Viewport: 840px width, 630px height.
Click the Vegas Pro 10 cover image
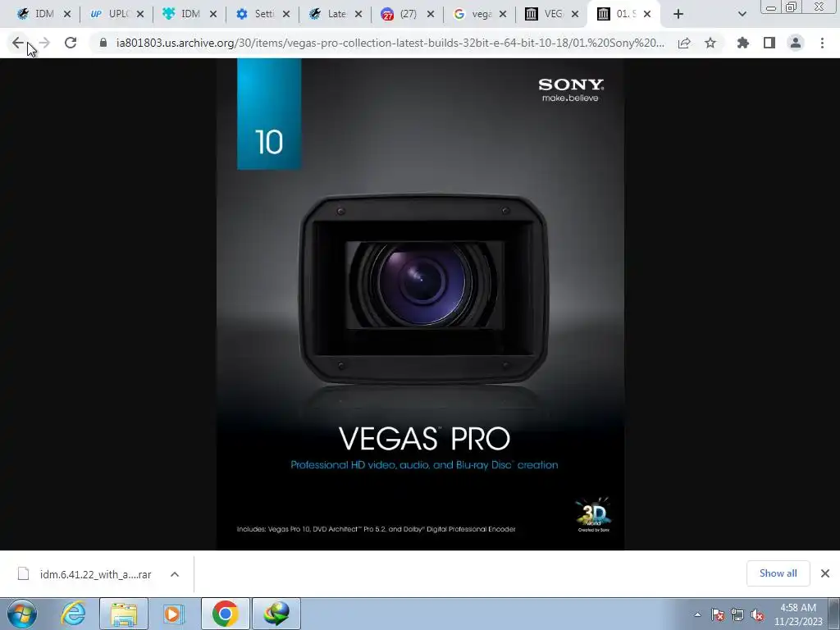coord(420,304)
